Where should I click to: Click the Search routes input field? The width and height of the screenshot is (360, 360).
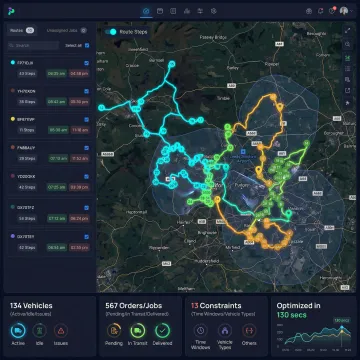pyautogui.click(x=33, y=45)
